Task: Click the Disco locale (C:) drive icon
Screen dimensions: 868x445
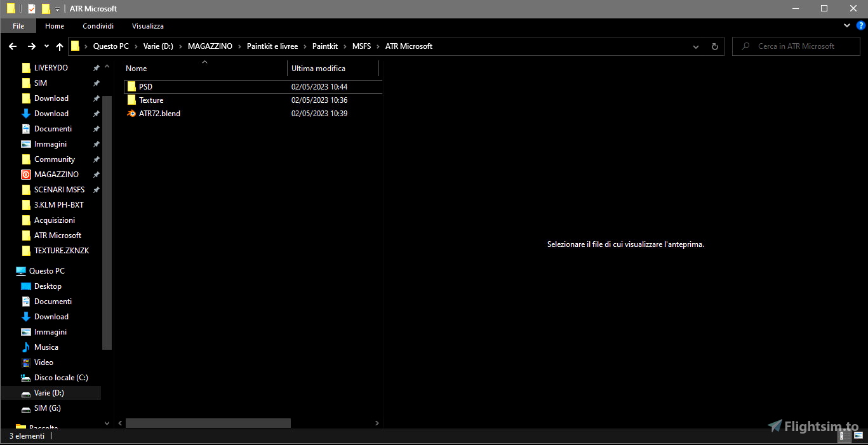Action: (26, 378)
